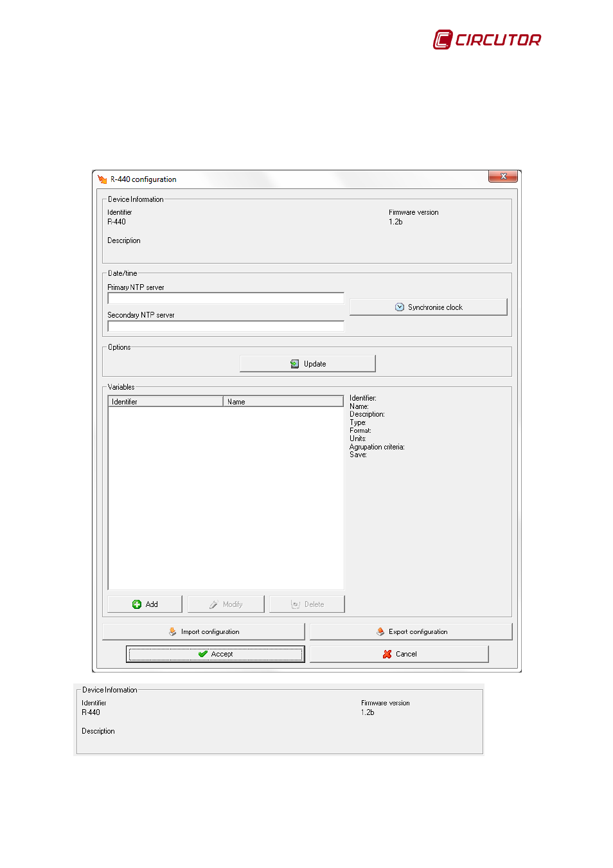Click the green checkmark on Accept
This screenshot has height=868, width=613.
click(203, 654)
